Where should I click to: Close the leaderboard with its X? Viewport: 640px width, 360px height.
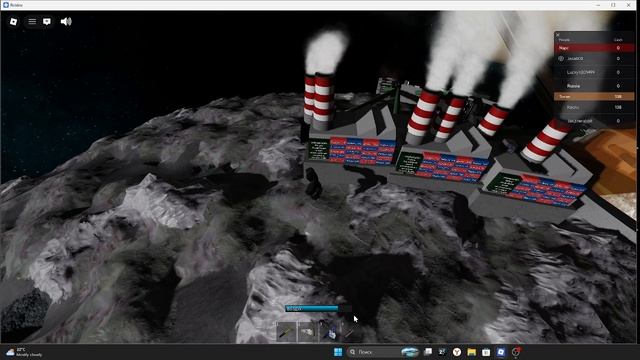[x=558, y=35]
